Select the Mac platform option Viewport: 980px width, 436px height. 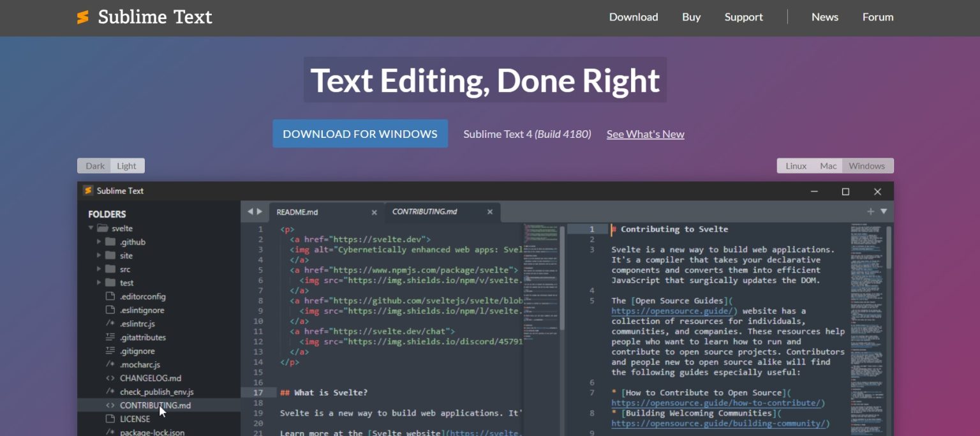tap(828, 165)
